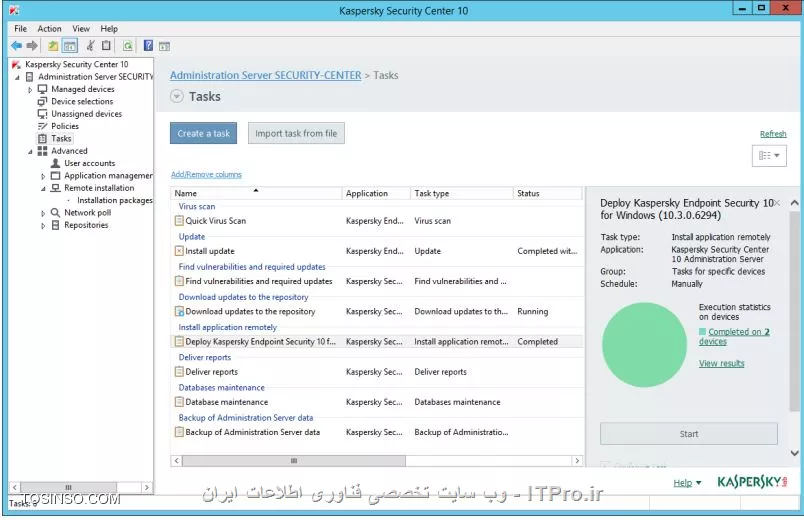Click the Quick Virus Scan task icon
The image size is (804, 520).
[179, 221]
